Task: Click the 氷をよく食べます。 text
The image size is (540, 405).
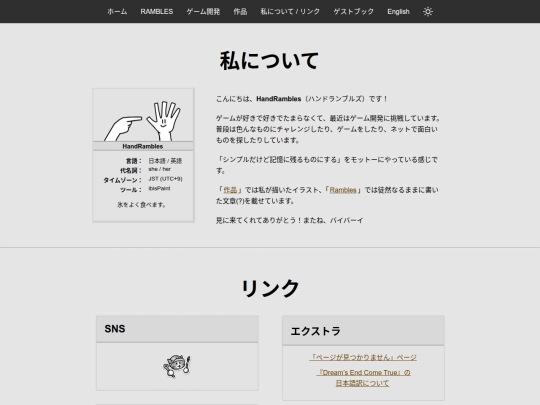Action: 142,205
